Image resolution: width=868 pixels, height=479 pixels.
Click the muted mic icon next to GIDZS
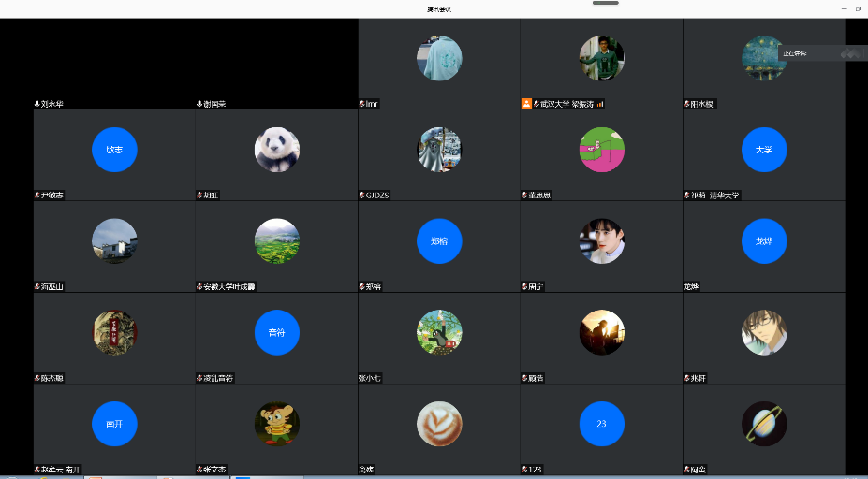point(361,196)
